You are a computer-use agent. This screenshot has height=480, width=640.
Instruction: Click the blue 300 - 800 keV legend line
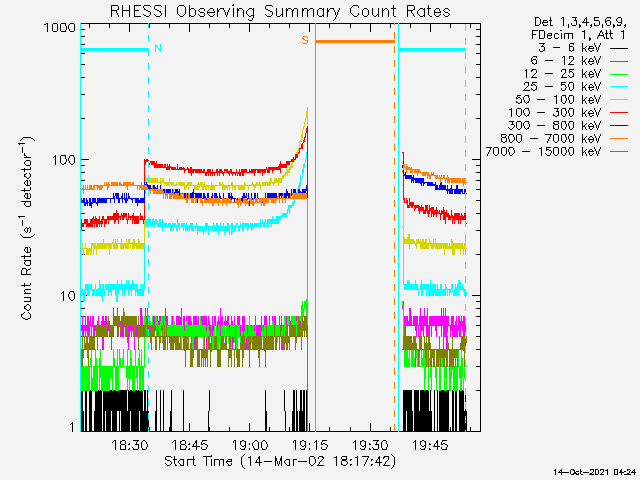(x=618, y=126)
